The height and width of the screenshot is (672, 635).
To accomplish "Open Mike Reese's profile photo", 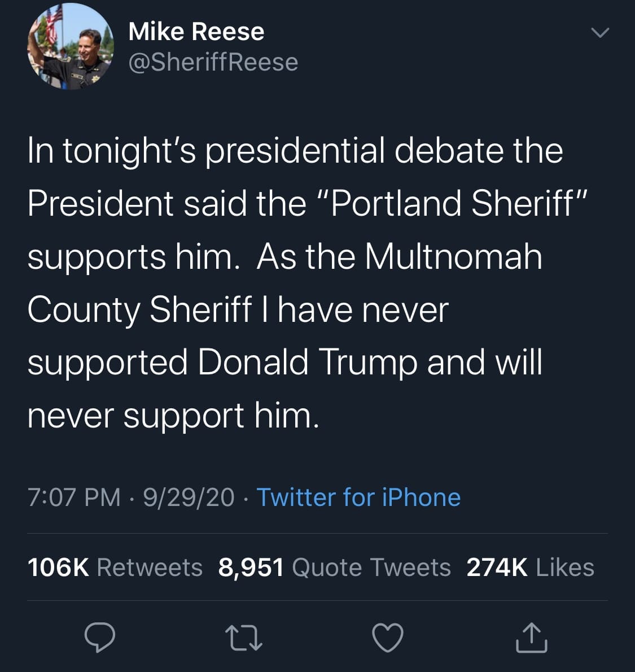I will pyautogui.click(x=71, y=46).
